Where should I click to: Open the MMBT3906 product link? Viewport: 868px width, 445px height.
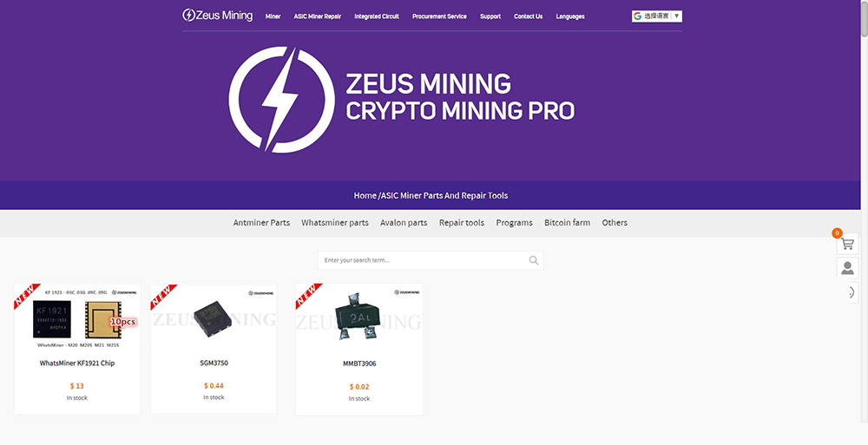tap(359, 363)
